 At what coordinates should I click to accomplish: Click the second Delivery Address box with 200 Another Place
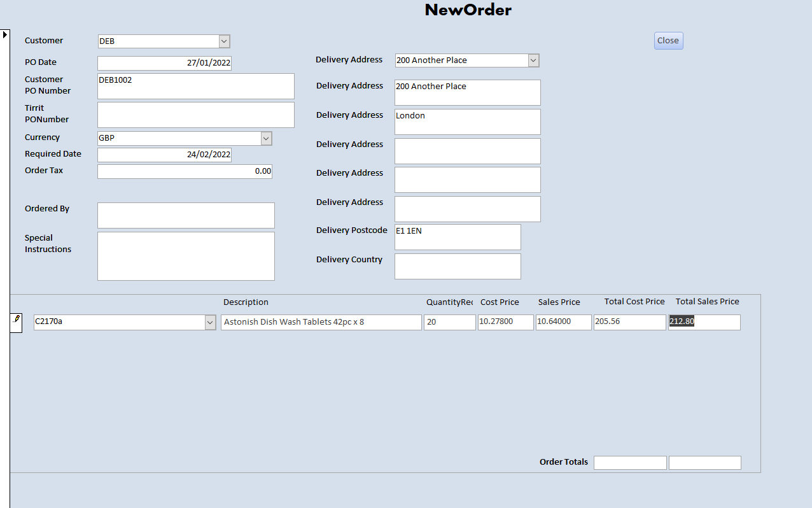pos(468,92)
